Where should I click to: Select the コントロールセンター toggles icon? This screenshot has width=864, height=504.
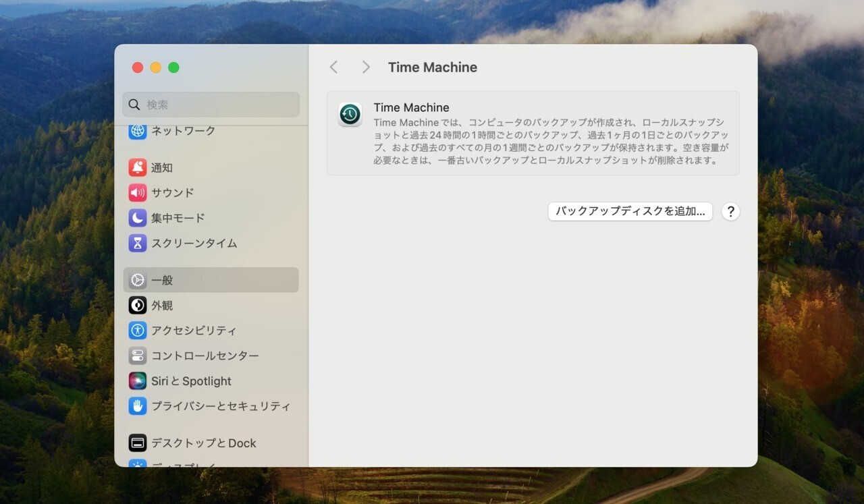(138, 356)
